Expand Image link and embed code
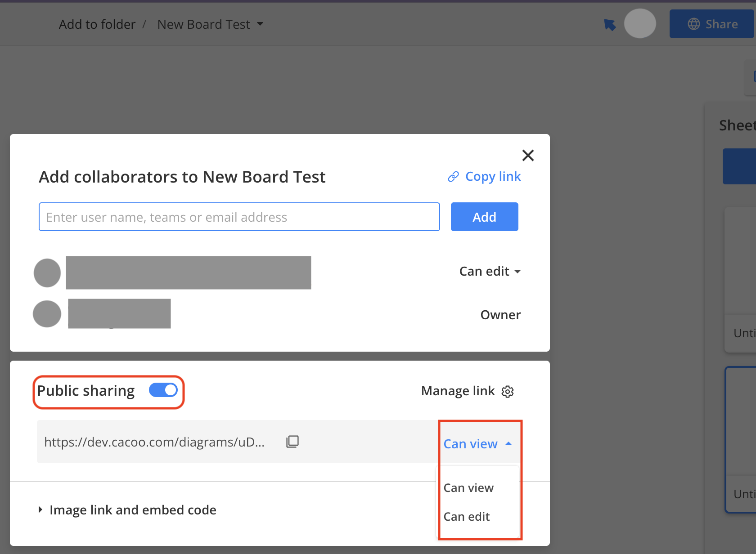756x554 pixels. pyautogui.click(x=127, y=510)
